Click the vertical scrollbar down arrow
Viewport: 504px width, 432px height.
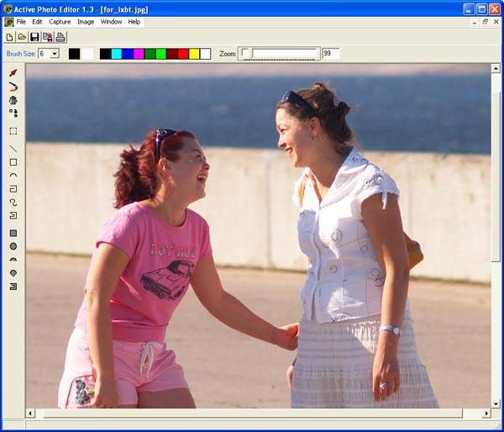pos(496,403)
